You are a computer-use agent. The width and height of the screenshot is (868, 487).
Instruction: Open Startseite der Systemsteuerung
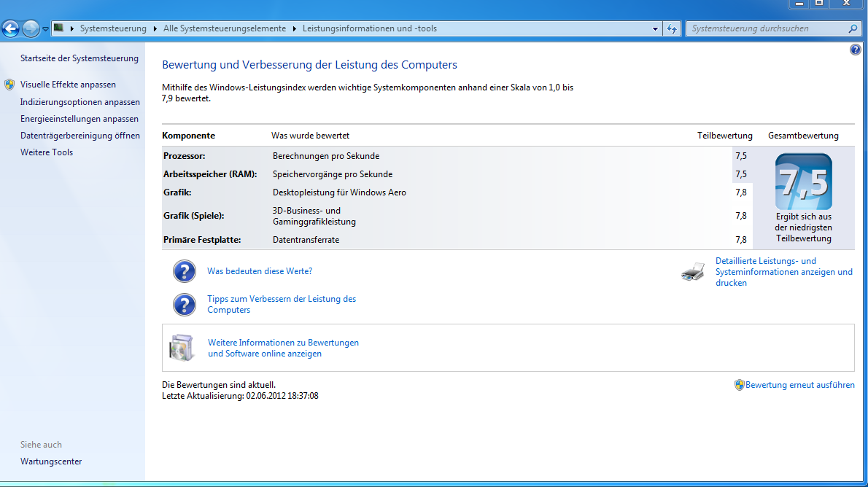80,58
